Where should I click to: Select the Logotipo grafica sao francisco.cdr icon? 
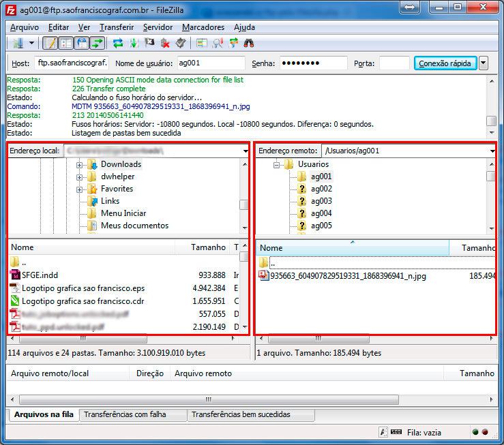click(x=15, y=301)
